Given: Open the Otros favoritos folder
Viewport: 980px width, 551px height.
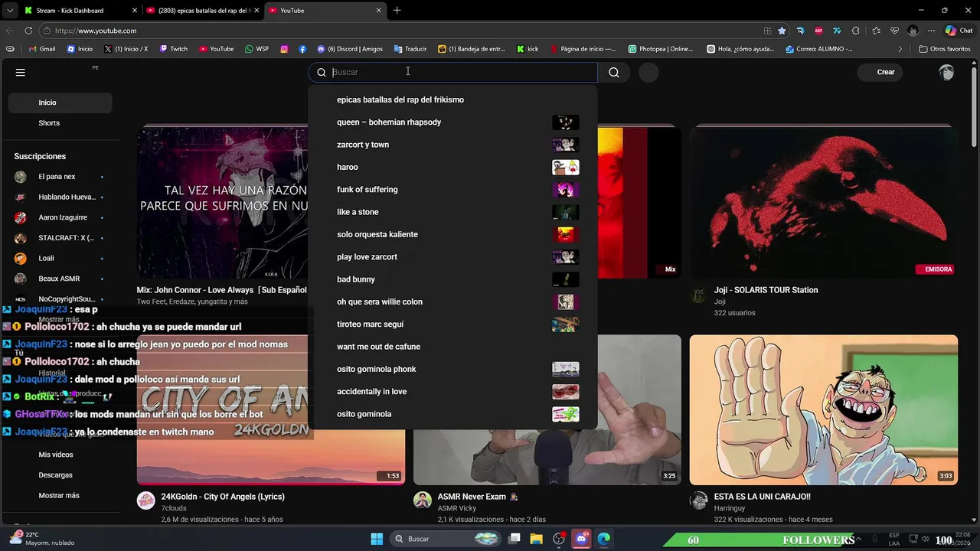Looking at the screenshot, I should 945,49.
